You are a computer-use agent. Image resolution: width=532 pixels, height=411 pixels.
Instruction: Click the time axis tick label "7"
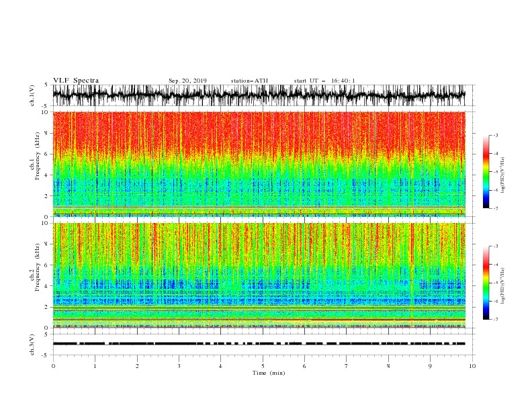coord(347,366)
